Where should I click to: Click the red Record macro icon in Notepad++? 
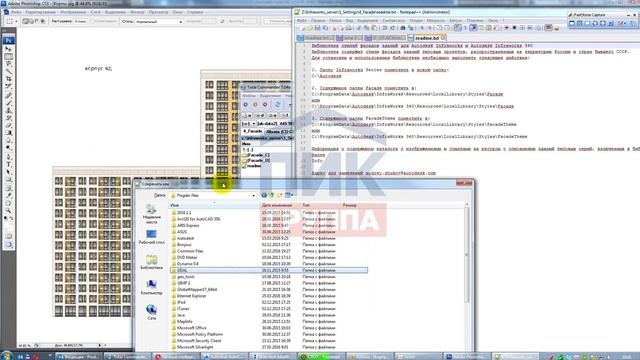point(507,28)
